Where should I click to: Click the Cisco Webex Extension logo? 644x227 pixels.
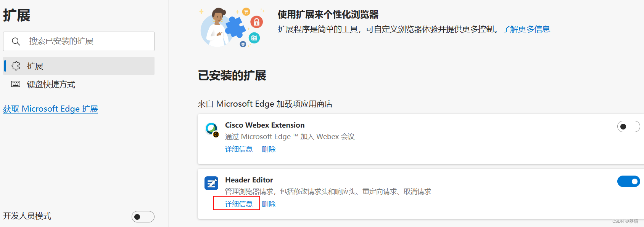pos(211,129)
